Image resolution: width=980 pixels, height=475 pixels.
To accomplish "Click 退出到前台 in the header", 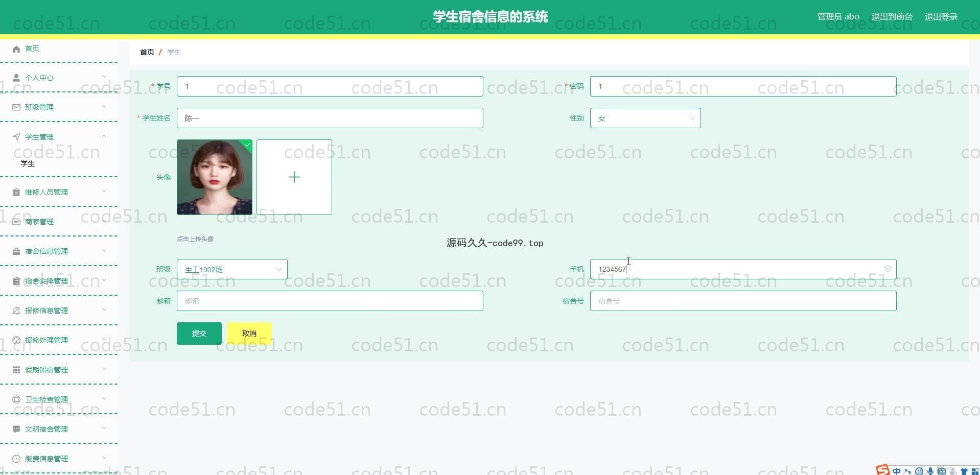I will coord(892,17).
